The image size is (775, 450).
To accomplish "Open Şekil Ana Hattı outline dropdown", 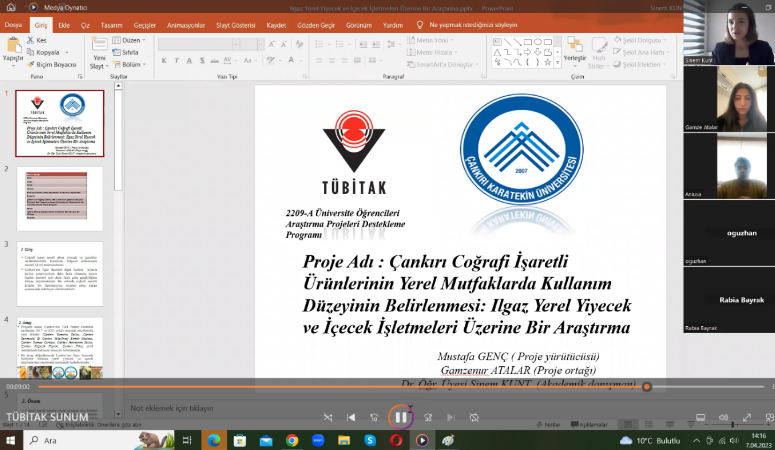I will [642, 52].
